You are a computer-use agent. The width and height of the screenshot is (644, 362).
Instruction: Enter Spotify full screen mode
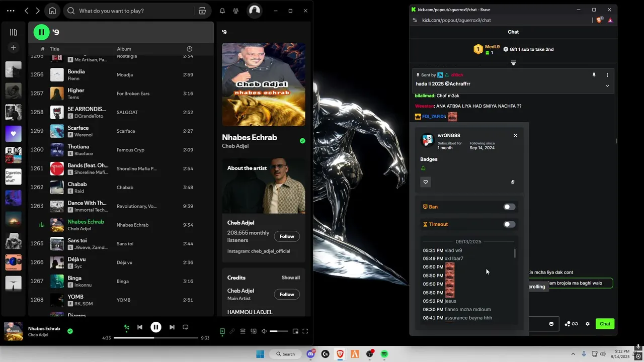(305, 331)
